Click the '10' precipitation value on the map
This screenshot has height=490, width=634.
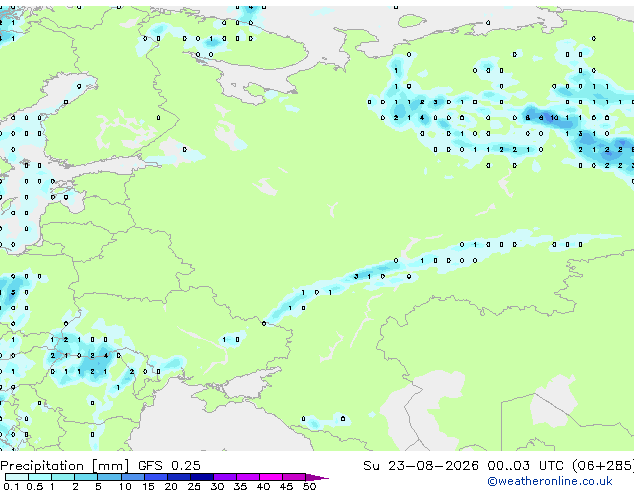(554, 118)
